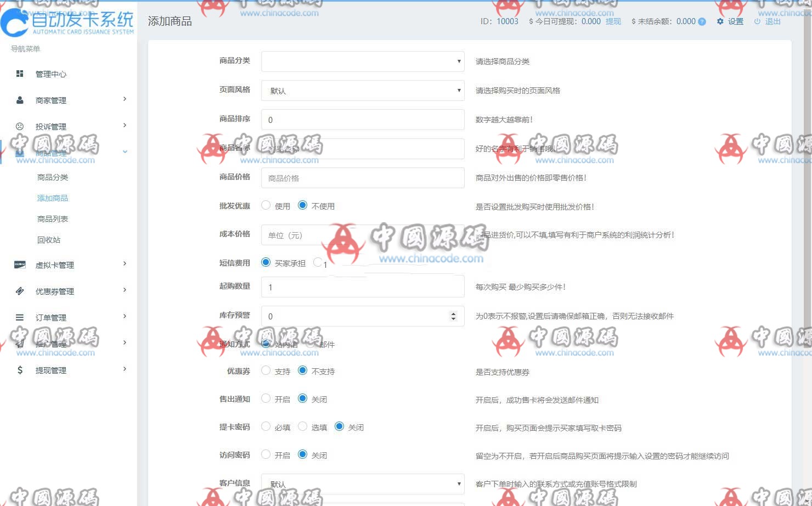Select the 商家管理 person icon

tap(20, 100)
